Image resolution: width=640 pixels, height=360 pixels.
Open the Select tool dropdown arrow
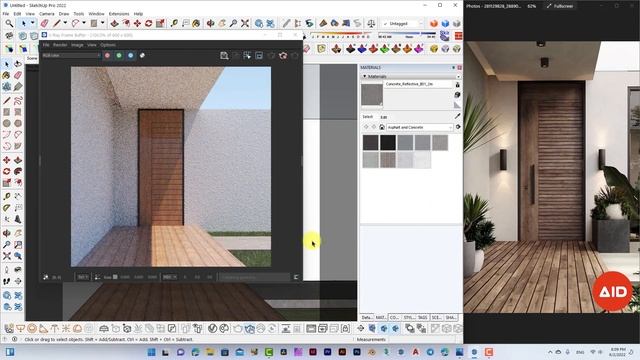(32, 23)
